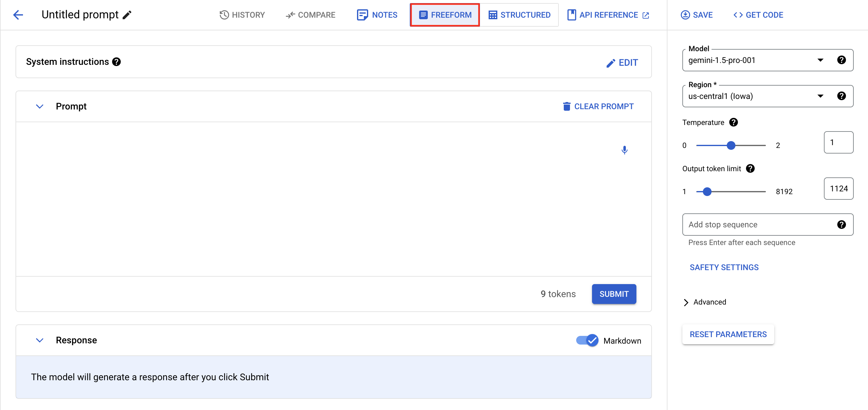Click the Save button
This screenshot has width=868, height=410.
tap(697, 15)
